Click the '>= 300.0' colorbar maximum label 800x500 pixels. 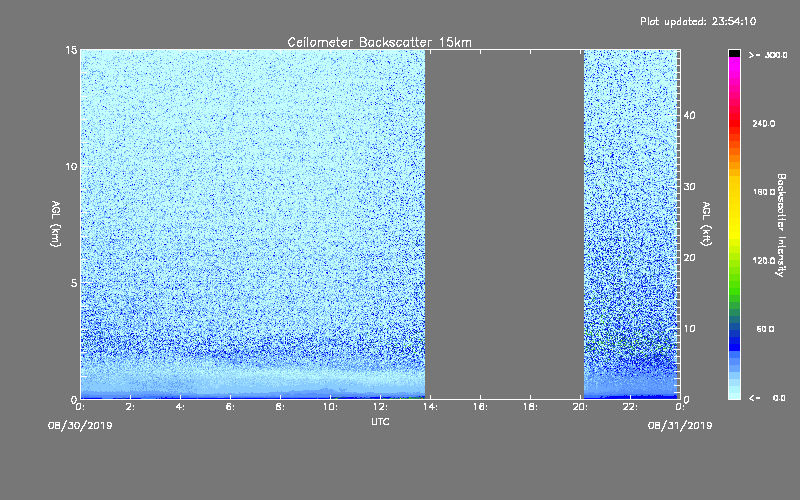click(x=768, y=55)
